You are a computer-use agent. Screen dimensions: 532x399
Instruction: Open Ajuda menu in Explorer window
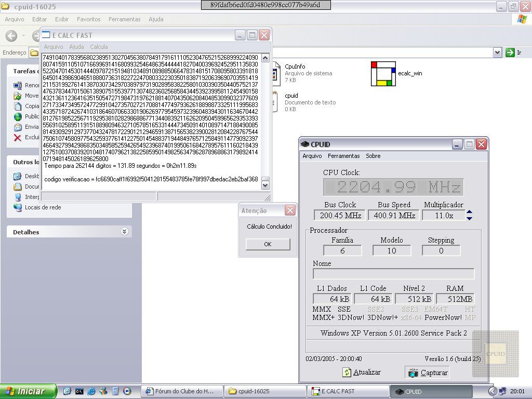156,19
